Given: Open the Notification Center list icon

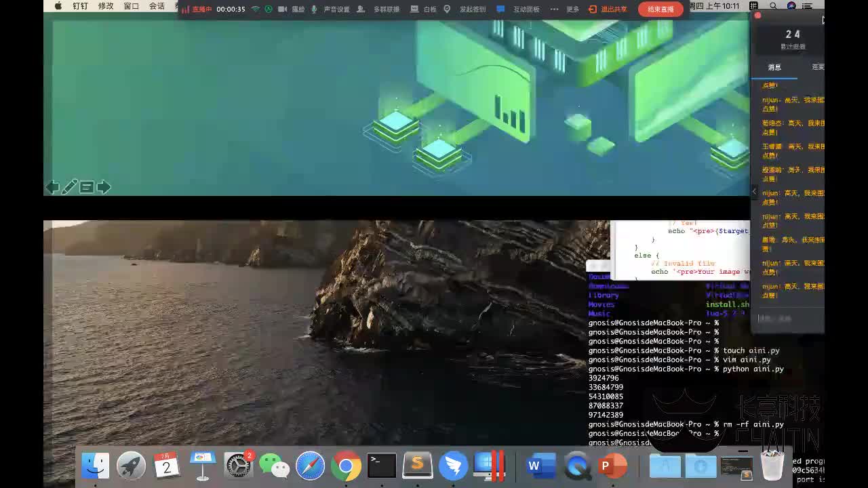Looking at the screenshot, I should pyautogui.click(x=807, y=6).
